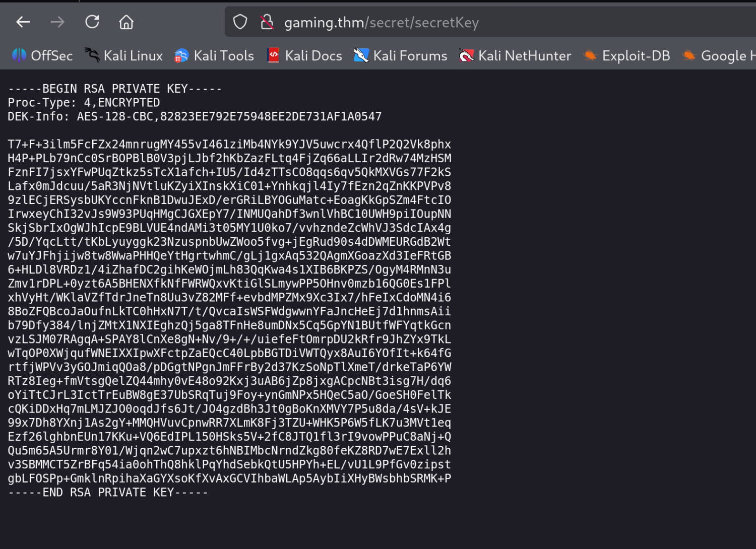Viewport: 756px width, 549px height.
Task: Click the Proc-Type: 4,ENCRYPTED line
Action: tap(84, 103)
